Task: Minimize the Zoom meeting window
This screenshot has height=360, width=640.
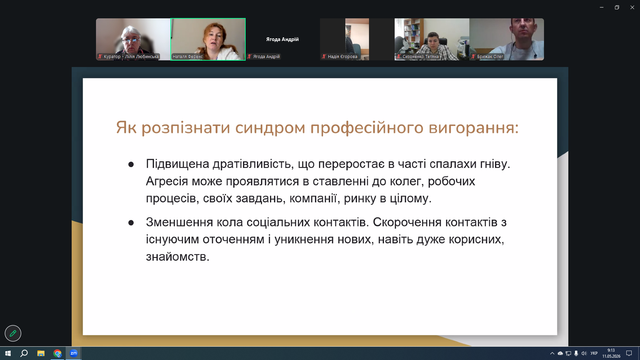Action: pos(602,7)
